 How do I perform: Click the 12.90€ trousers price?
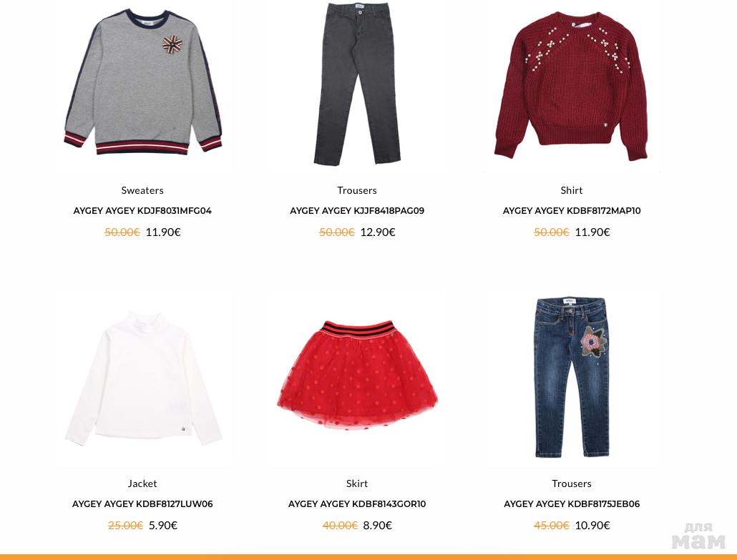click(x=378, y=232)
